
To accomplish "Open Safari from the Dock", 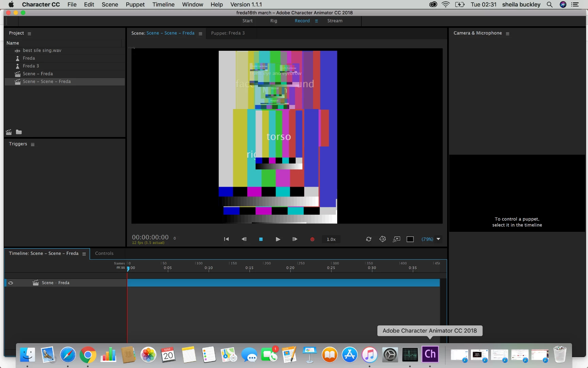I will pos(68,355).
